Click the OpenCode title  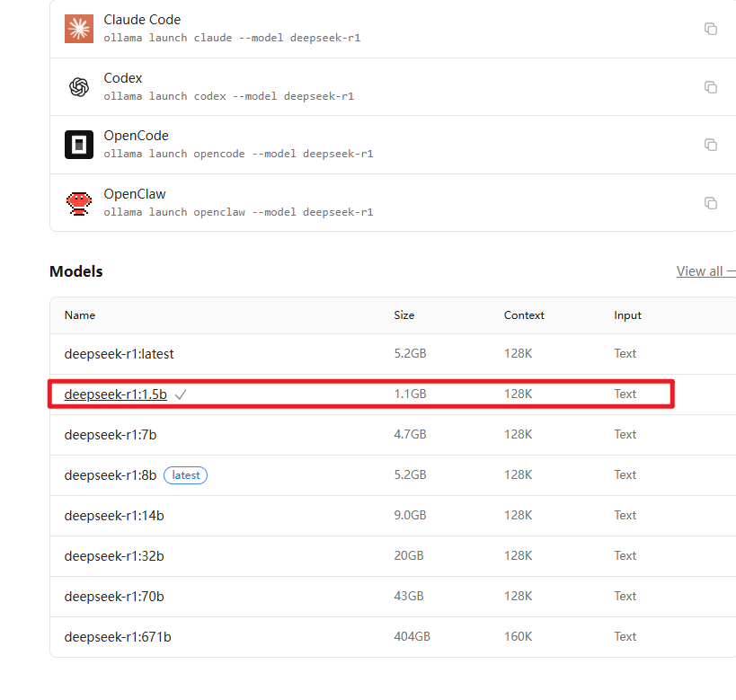point(136,136)
